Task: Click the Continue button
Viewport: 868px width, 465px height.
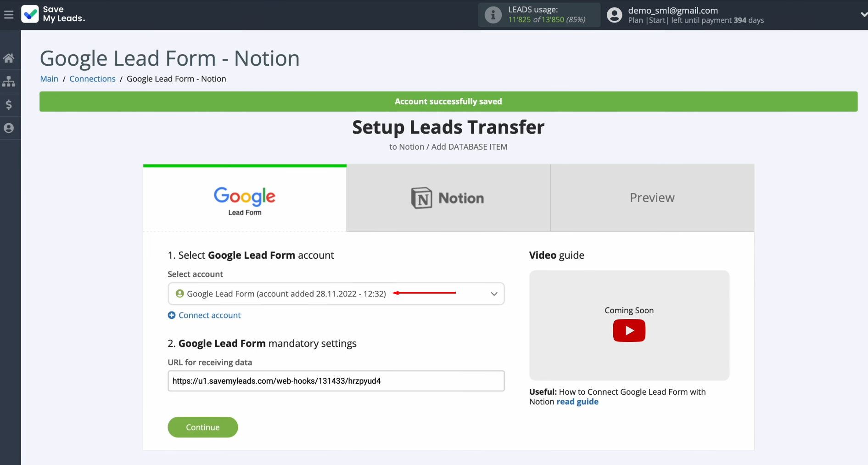Action: pos(203,427)
